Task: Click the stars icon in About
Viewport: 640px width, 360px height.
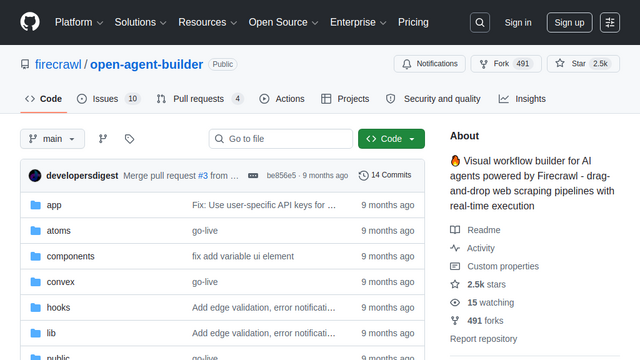Action: 455,284
